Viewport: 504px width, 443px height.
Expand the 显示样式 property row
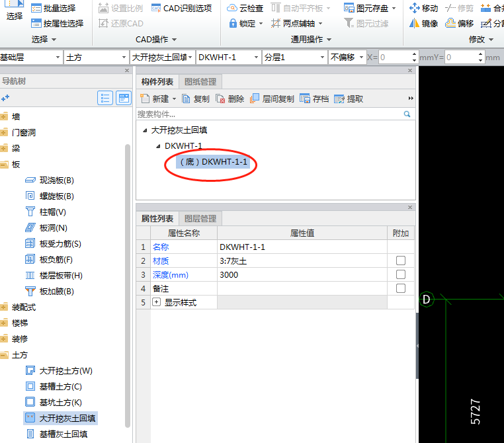(156, 302)
